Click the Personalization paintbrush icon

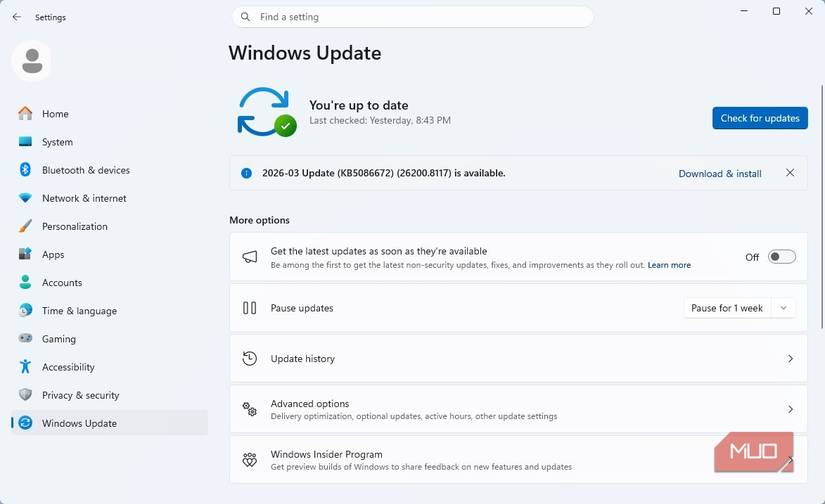25,226
